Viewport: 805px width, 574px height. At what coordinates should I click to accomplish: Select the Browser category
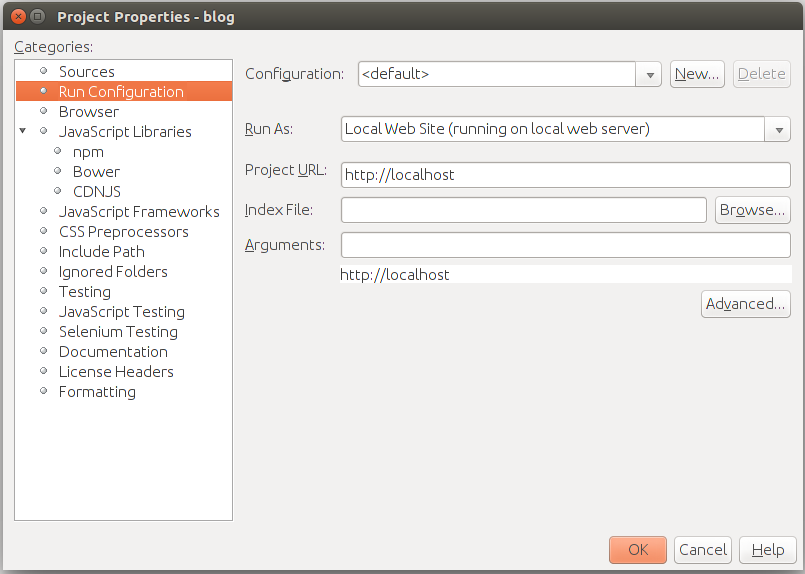coord(89,111)
